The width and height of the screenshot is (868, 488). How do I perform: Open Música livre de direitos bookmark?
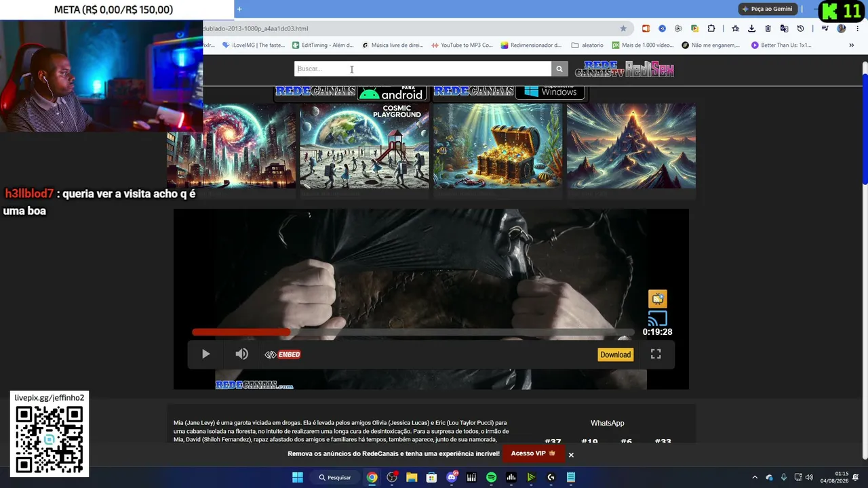(x=393, y=45)
